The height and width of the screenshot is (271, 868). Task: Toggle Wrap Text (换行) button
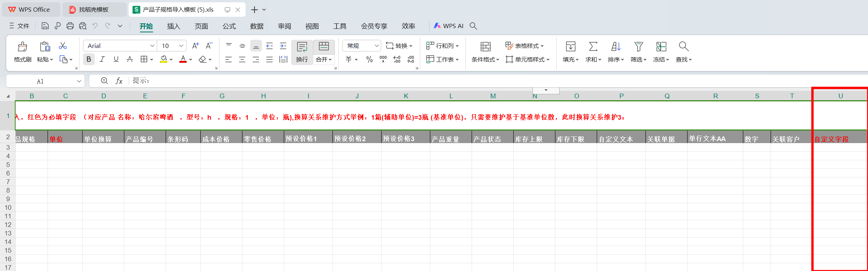pos(302,52)
